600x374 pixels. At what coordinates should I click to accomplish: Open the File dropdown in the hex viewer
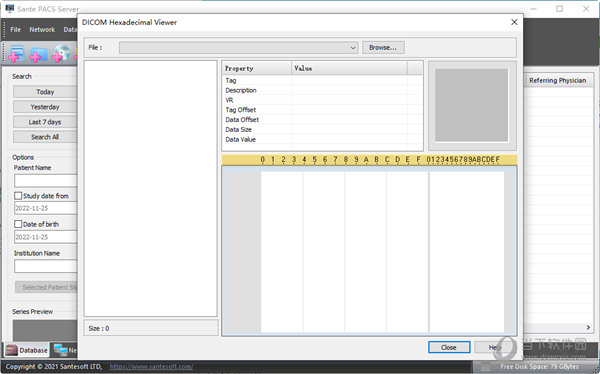[238, 47]
